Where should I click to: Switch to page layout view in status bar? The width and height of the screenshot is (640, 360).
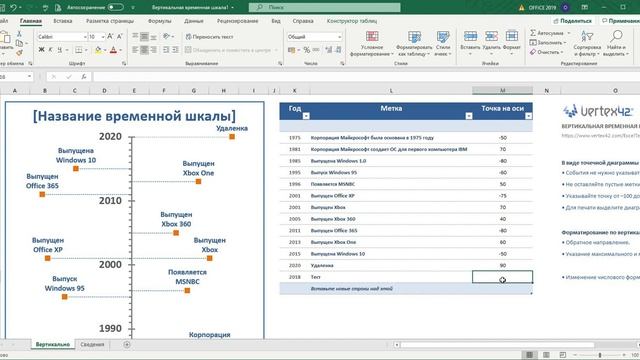point(546,355)
